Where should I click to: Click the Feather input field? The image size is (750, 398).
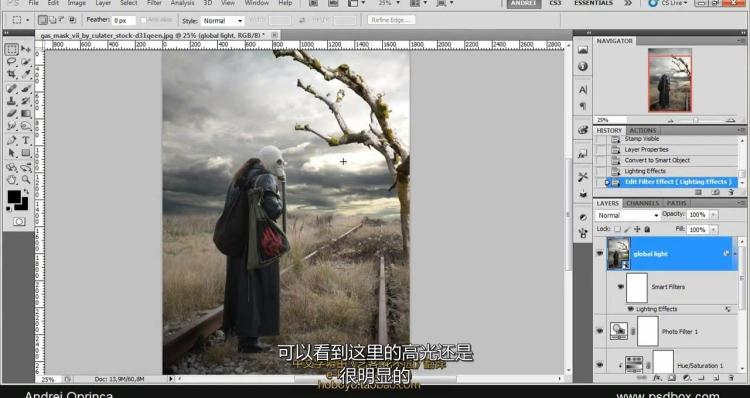coord(123,21)
